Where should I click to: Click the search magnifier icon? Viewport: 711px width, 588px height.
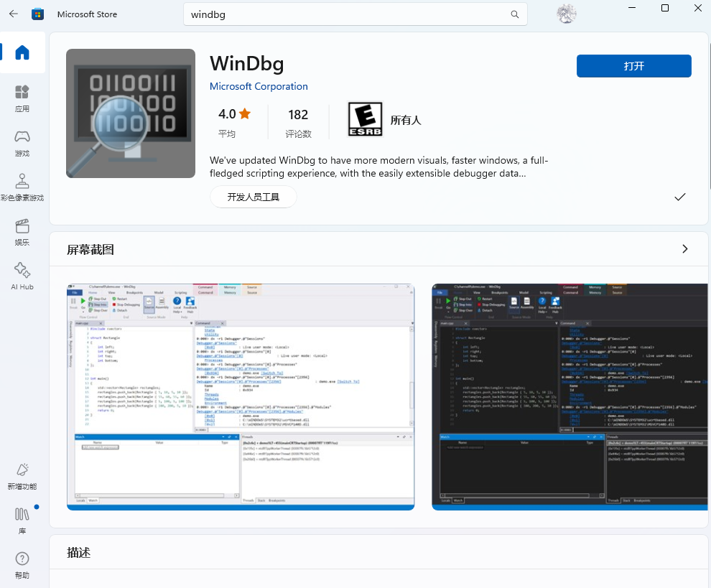[x=515, y=14]
